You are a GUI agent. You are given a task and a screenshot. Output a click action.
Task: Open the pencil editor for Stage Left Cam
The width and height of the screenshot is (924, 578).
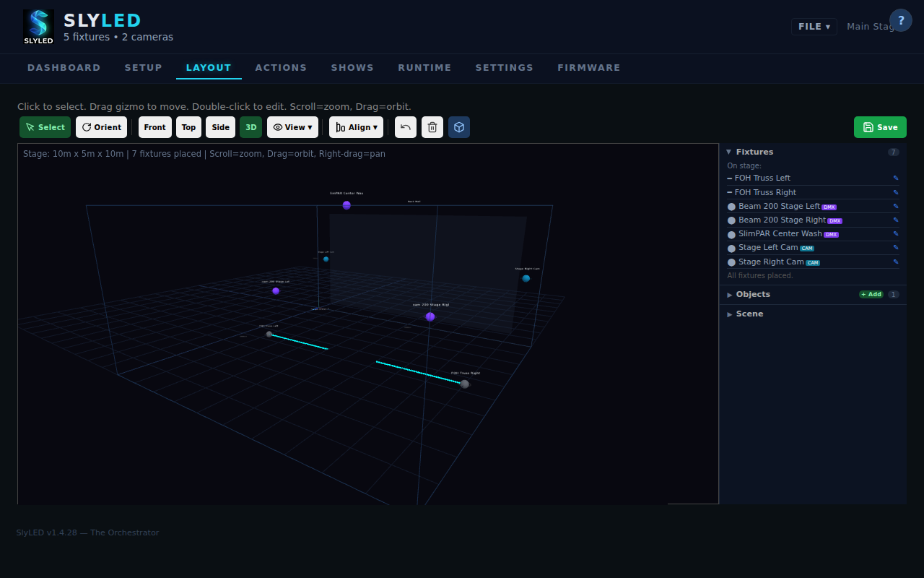[x=896, y=247]
